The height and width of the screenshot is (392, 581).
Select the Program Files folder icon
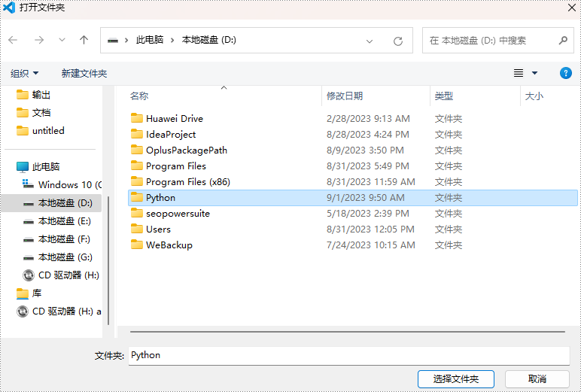(137, 166)
